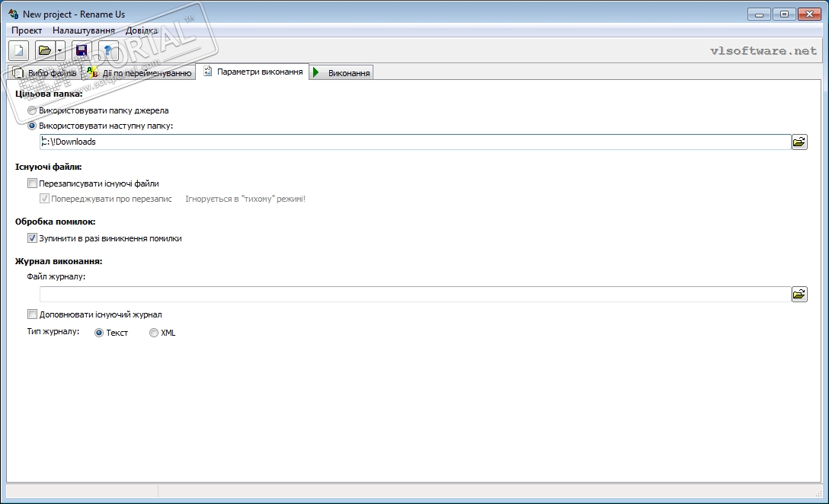Click the Тип журналу label
Screen dimensions: 829x504
(x=53, y=332)
